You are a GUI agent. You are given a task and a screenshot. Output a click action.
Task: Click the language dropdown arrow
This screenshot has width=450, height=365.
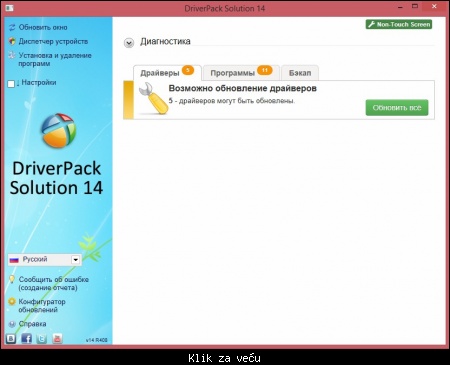pyautogui.click(x=76, y=260)
